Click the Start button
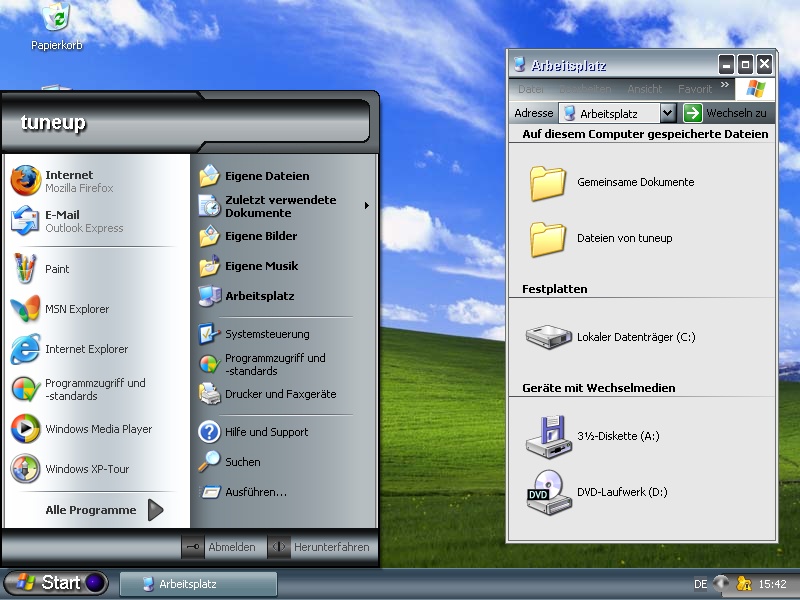This screenshot has height=600, width=800. 56,583
